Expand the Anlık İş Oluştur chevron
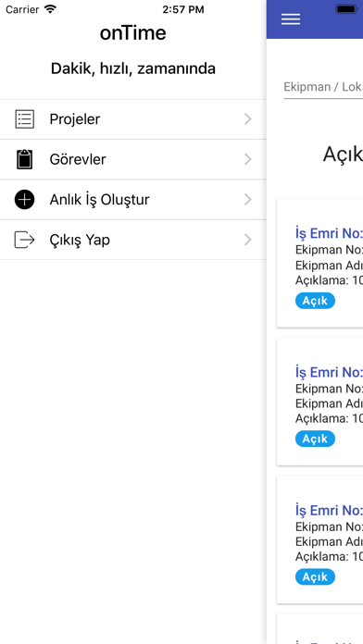 (x=247, y=200)
